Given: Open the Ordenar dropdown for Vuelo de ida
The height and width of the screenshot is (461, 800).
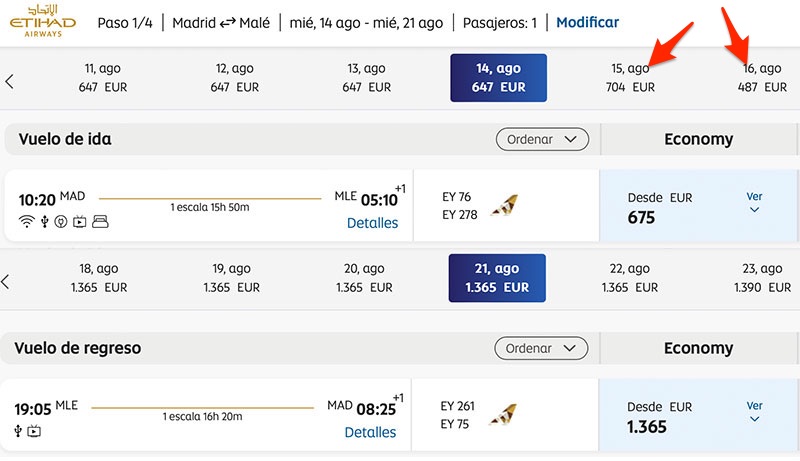Looking at the screenshot, I should tap(542, 139).
